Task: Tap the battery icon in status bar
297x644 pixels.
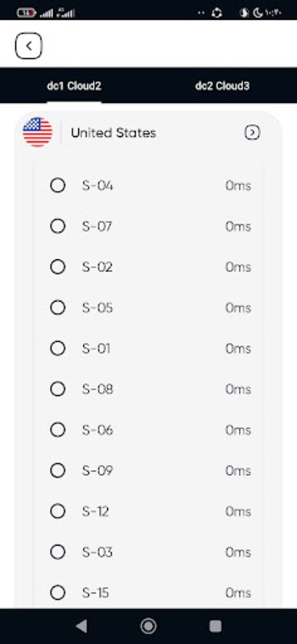Action: click(26, 13)
